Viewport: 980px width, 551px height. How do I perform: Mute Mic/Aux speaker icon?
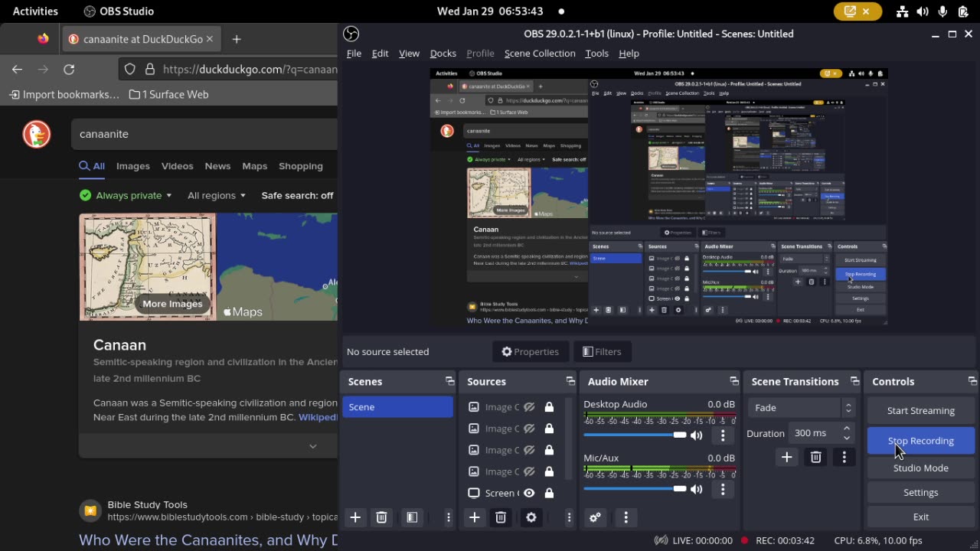(696, 489)
